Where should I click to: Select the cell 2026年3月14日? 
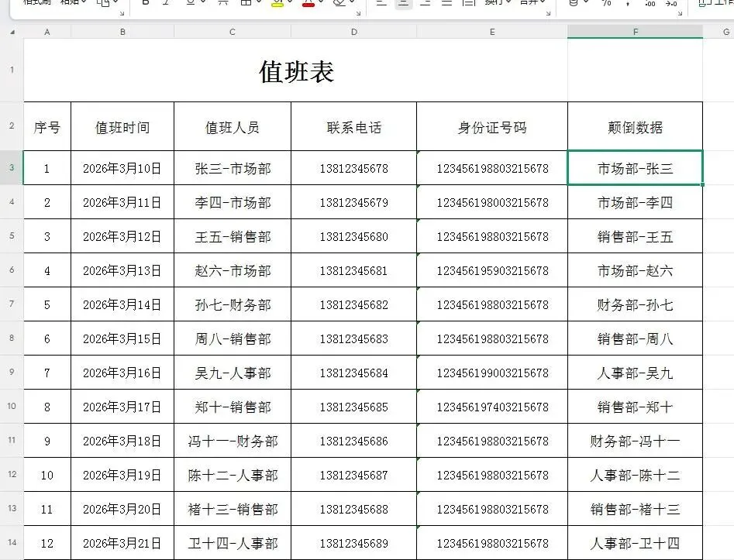(x=122, y=304)
